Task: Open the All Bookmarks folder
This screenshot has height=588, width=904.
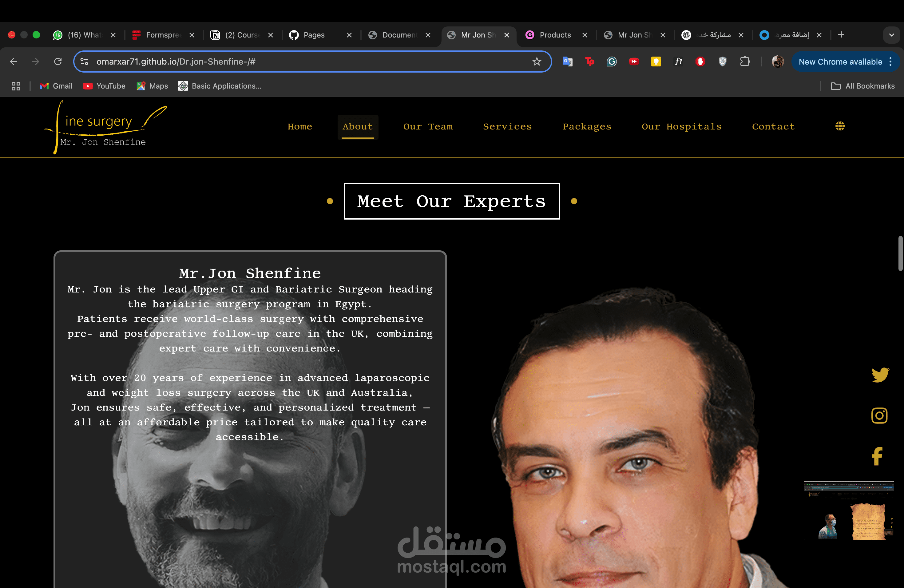Action: [862, 86]
